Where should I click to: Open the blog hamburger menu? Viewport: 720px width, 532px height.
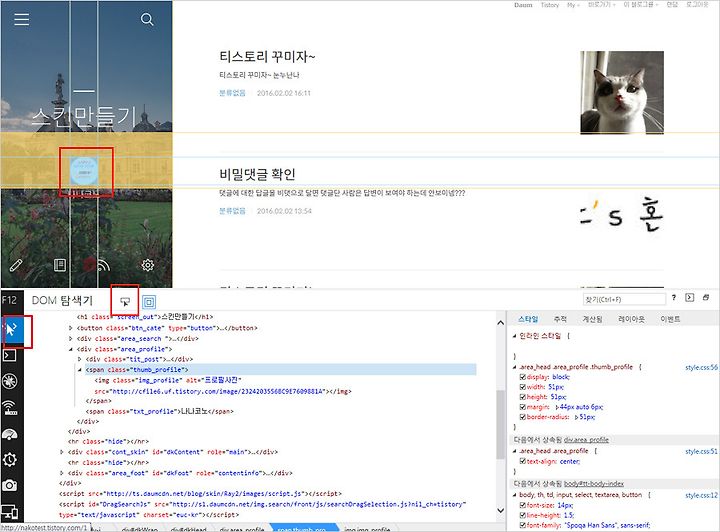tap(22, 19)
